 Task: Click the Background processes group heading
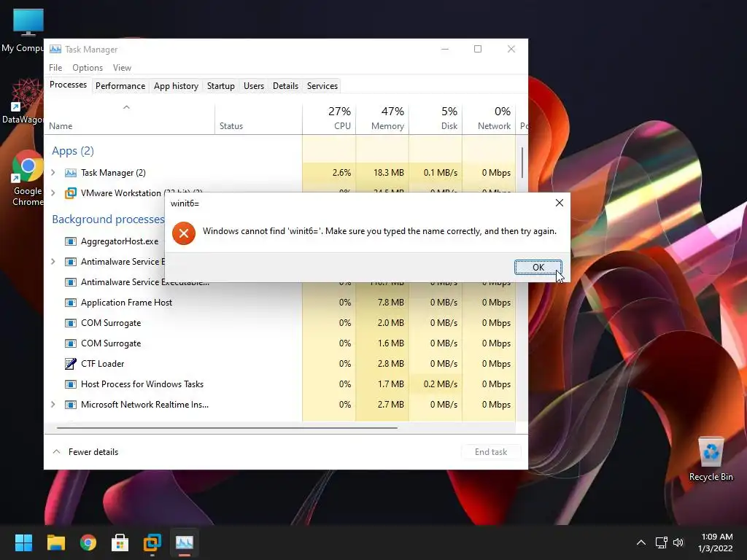point(108,219)
